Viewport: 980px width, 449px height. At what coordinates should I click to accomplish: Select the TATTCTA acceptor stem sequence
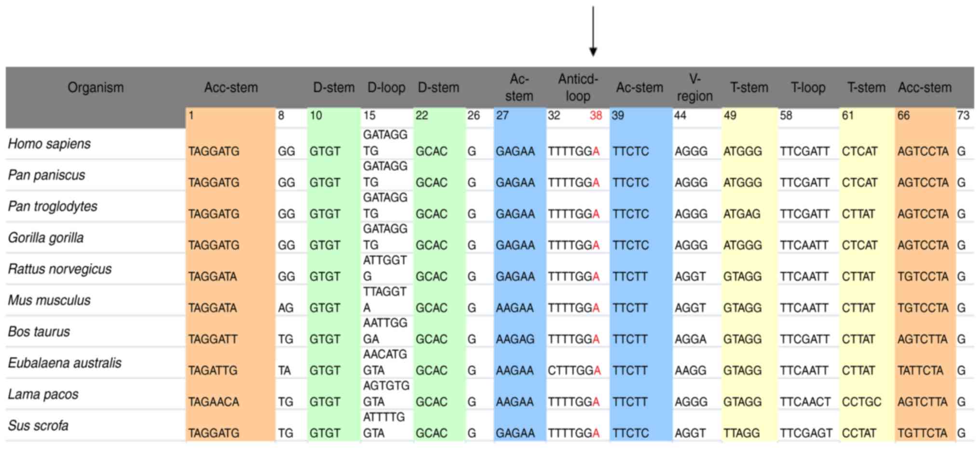920,371
